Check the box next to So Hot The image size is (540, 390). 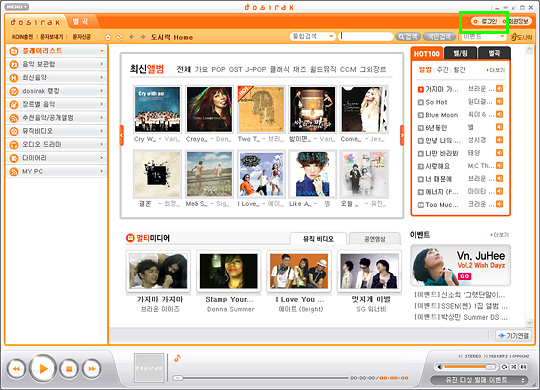tap(420, 102)
